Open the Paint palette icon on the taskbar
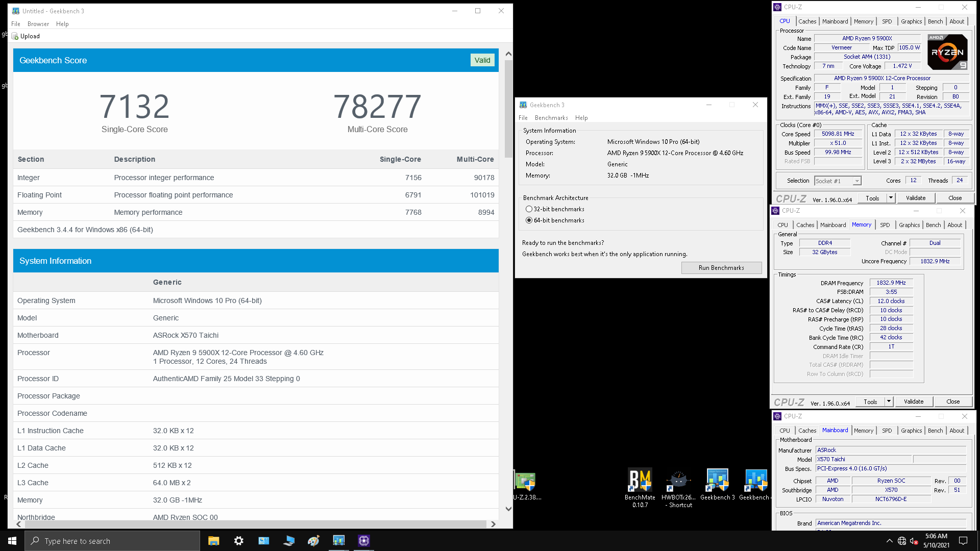Screen dimensions: 980x551 (x=314, y=541)
